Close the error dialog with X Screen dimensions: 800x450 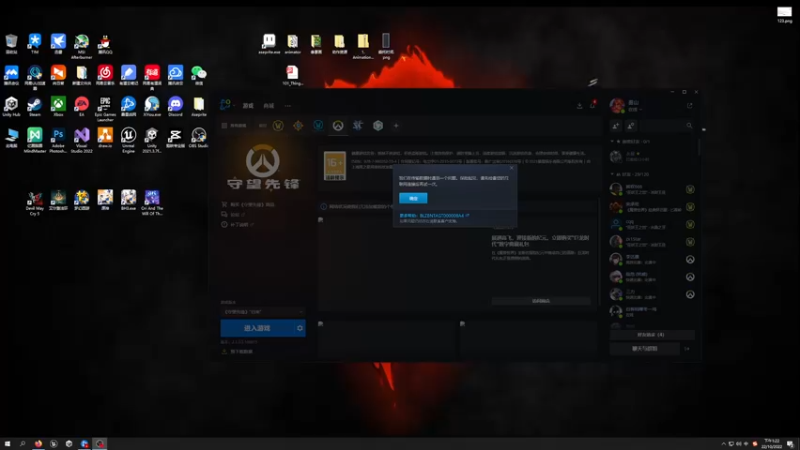511,168
